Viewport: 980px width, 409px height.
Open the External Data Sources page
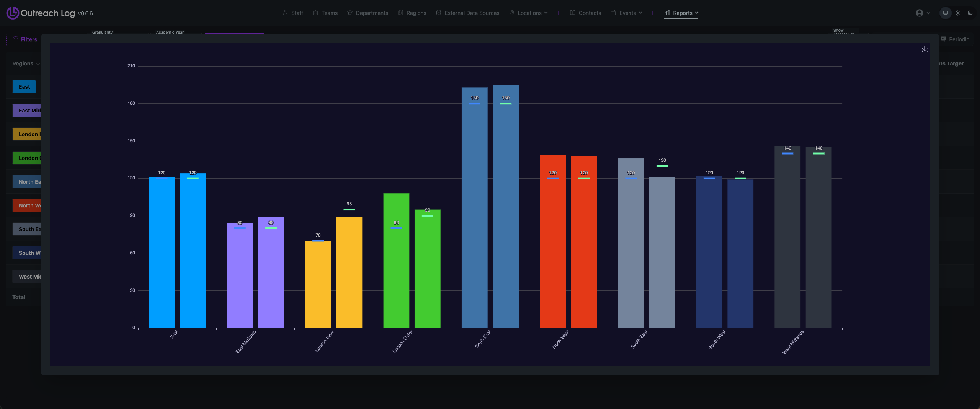467,13
